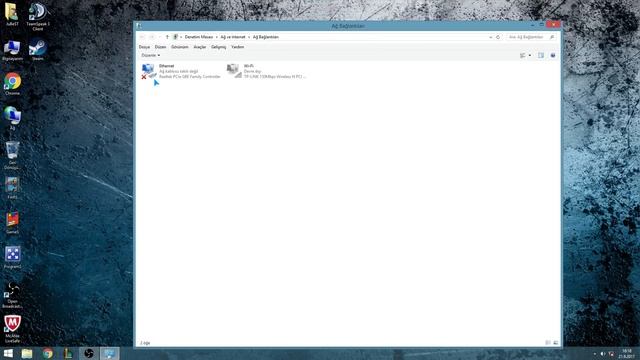640x360 pixels.
Task: Click the back navigation arrow
Action: click(x=142, y=37)
